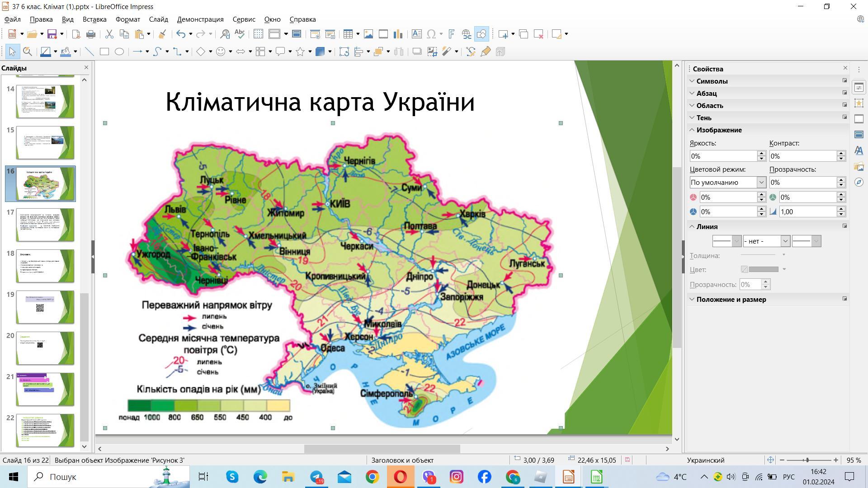Screen dimensions: 868x488
Task: Open the Демонстрация menu
Action: coord(200,19)
